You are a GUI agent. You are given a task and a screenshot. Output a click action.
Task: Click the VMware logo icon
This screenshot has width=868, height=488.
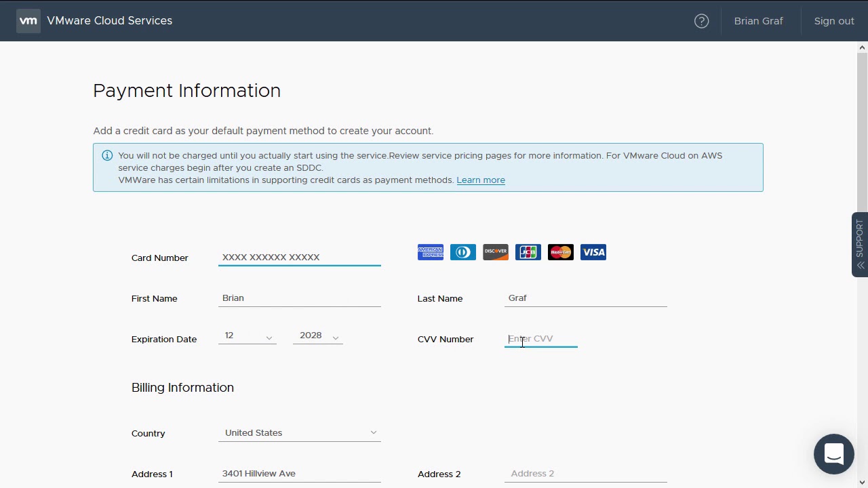(28, 21)
